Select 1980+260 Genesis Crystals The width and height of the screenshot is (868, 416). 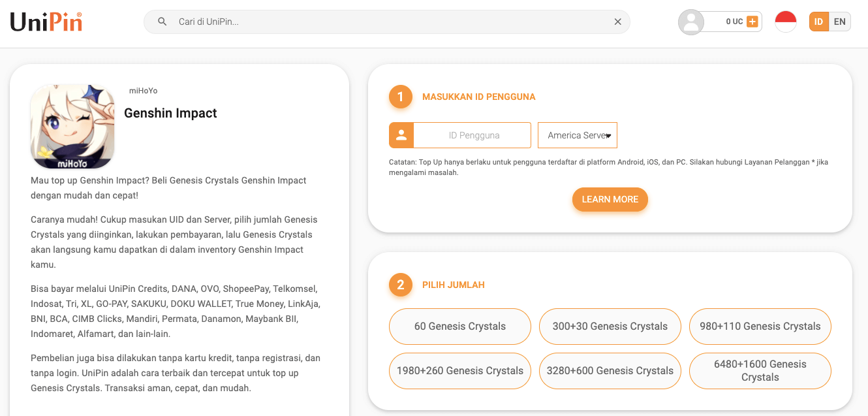click(x=460, y=371)
